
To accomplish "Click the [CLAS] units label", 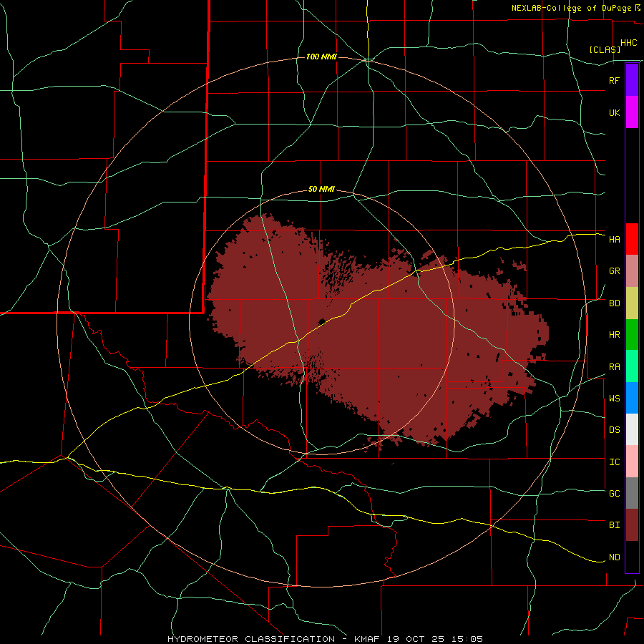I will coord(605,49).
